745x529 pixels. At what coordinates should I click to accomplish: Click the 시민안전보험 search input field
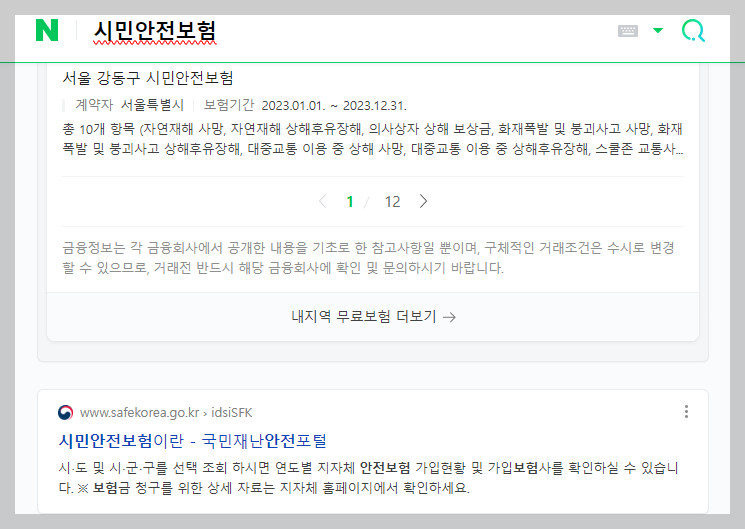pos(155,31)
